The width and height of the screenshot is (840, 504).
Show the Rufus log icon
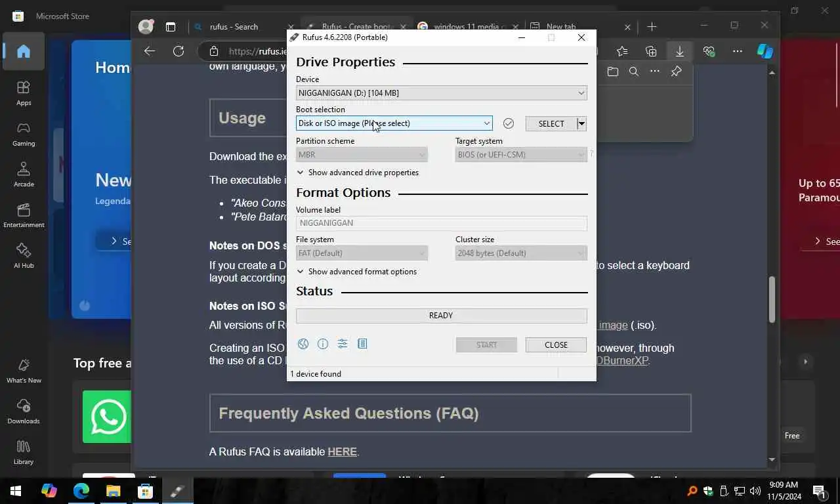click(x=362, y=344)
